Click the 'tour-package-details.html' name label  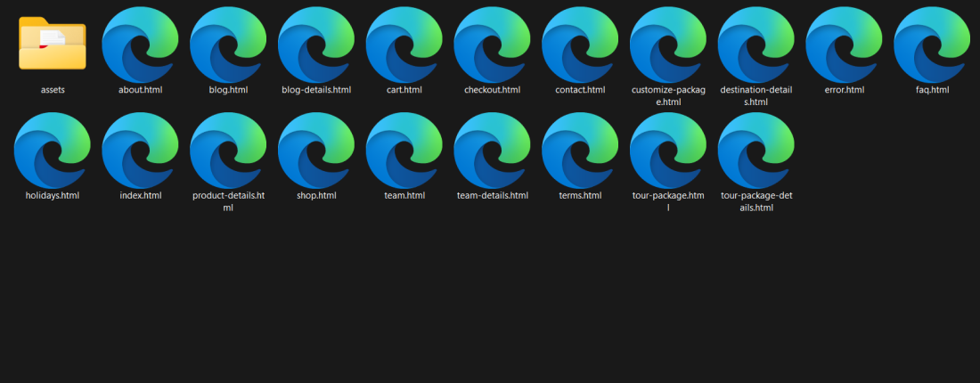point(756,201)
